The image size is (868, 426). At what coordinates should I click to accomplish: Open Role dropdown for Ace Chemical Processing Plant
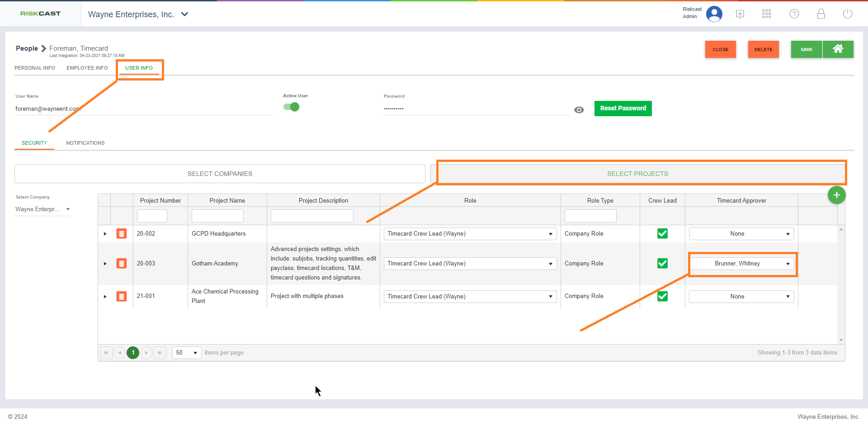click(470, 297)
